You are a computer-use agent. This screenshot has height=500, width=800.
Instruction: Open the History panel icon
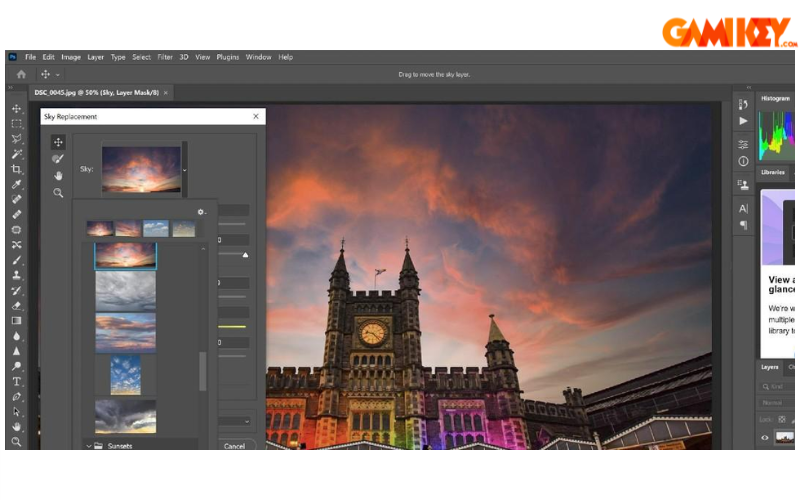pos(743,105)
